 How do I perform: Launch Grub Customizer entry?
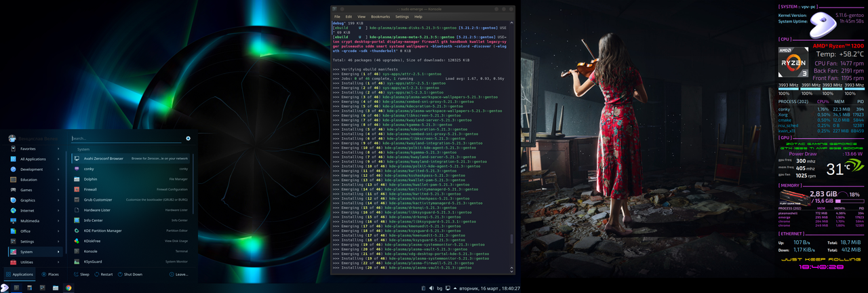click(132, 199)
